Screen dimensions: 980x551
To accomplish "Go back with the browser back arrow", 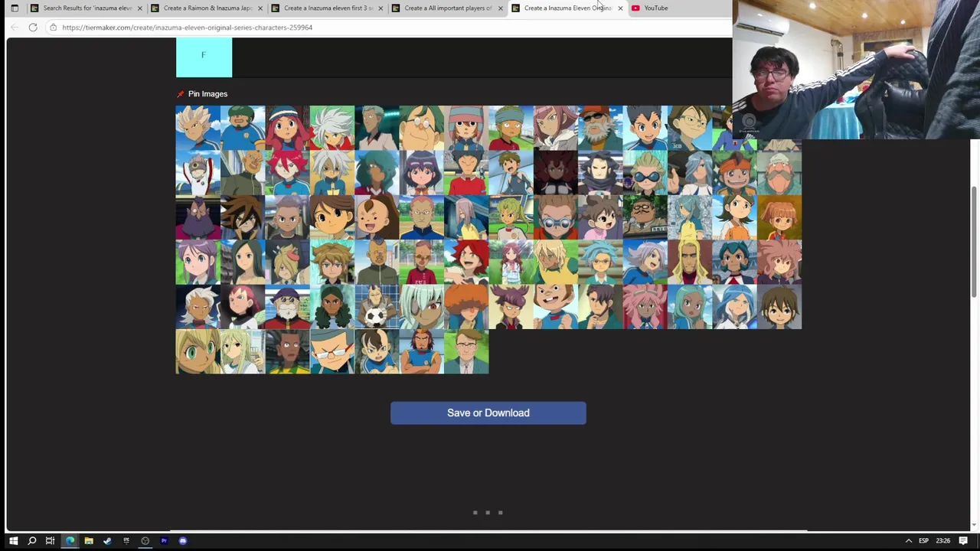I will pyautogui.click(x=15, y=28).
